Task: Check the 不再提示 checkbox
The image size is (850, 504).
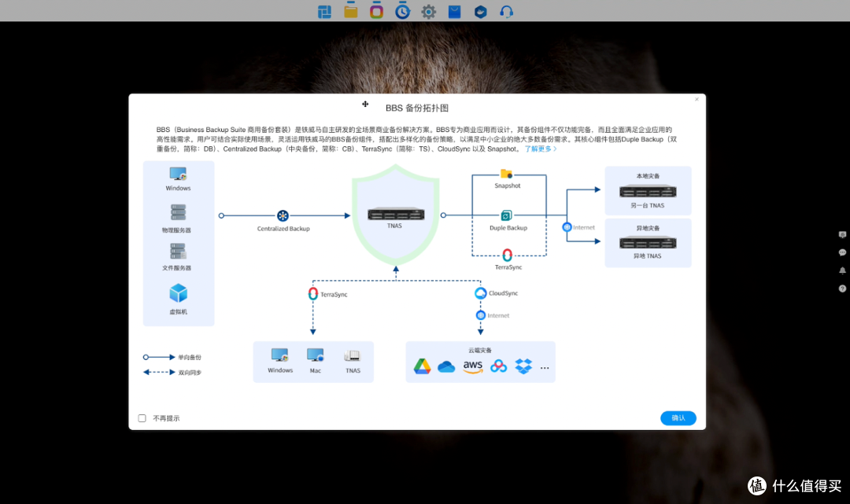Action: tap(142, 418)
